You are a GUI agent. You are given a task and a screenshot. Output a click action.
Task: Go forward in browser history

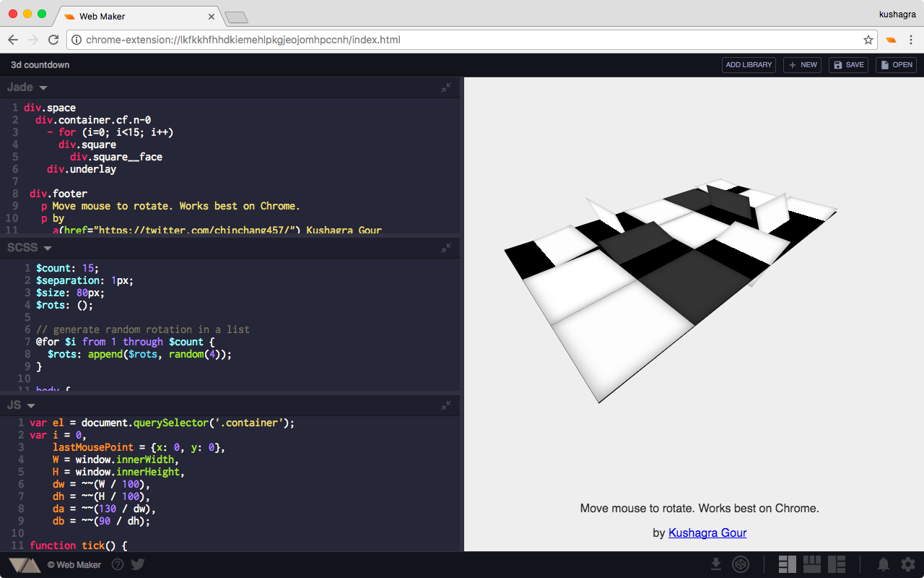[x=33, y=40]
